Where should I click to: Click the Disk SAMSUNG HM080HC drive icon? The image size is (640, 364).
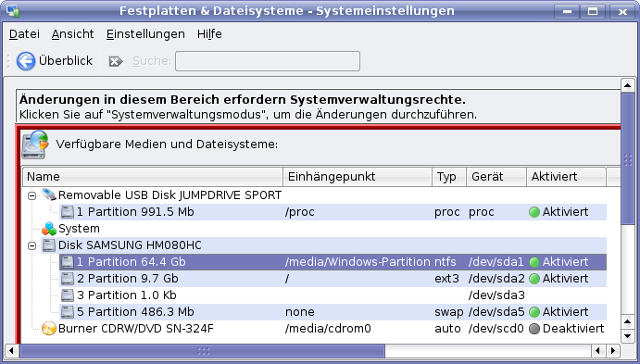[x=49, y=245]
